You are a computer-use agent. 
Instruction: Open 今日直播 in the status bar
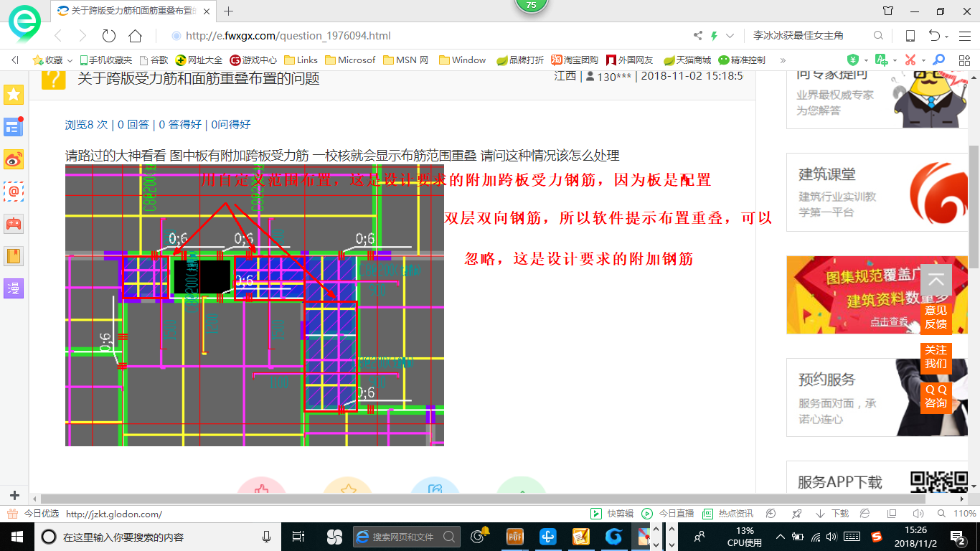[668, 514]
